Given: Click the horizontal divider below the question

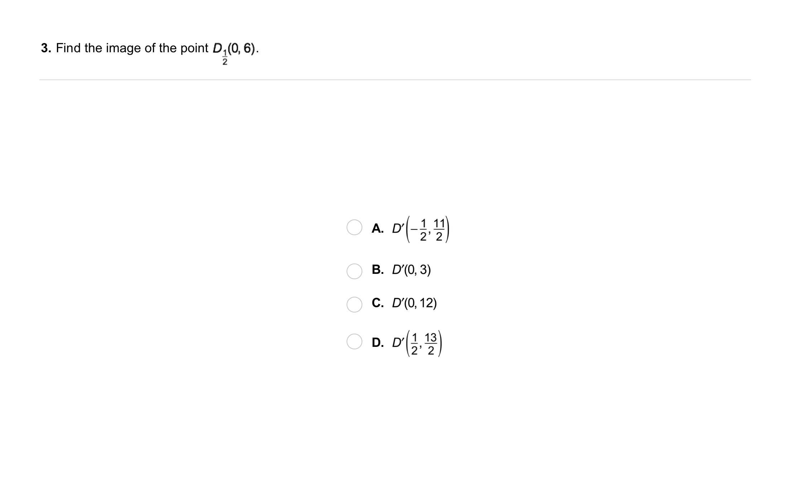Looking at the screenshot, I should point(395,80).
